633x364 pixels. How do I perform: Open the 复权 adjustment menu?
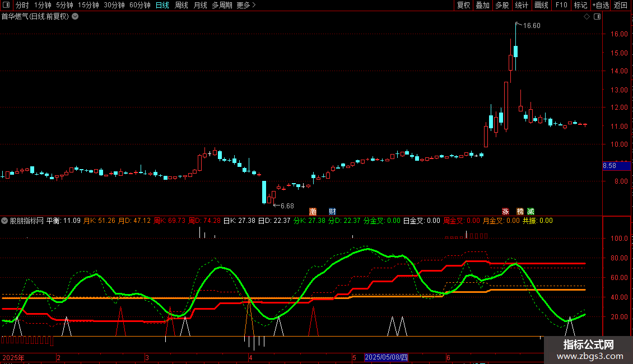point(463,5)
